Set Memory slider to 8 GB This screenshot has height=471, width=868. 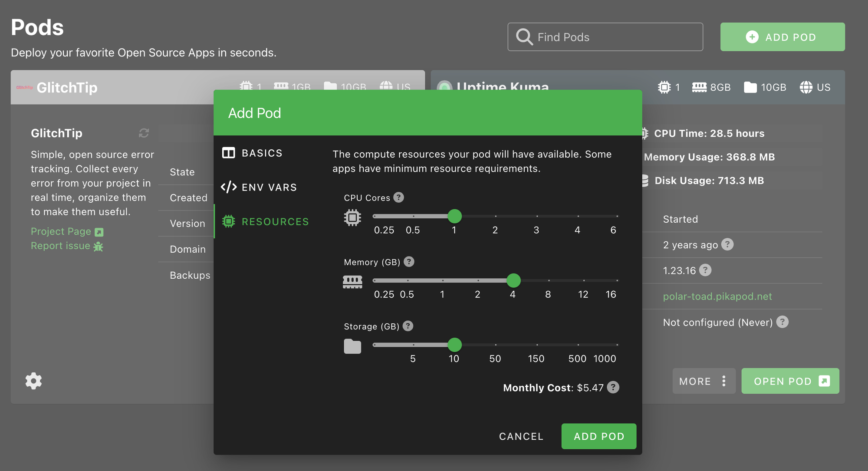coord(549,280)
